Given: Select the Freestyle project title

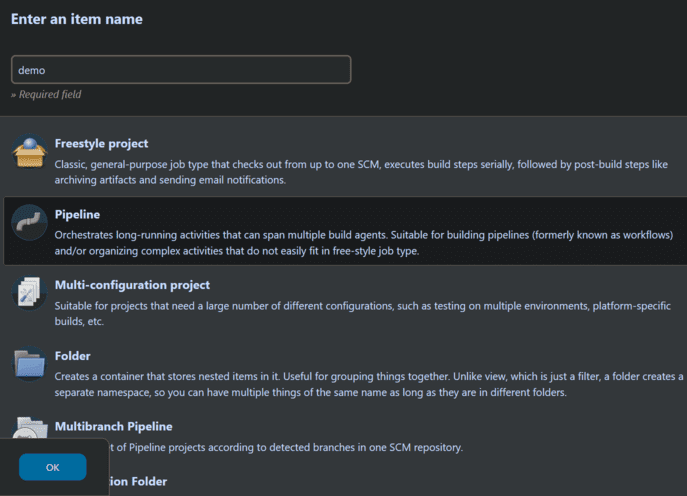Looking at the screenshot, I should 101,143.
